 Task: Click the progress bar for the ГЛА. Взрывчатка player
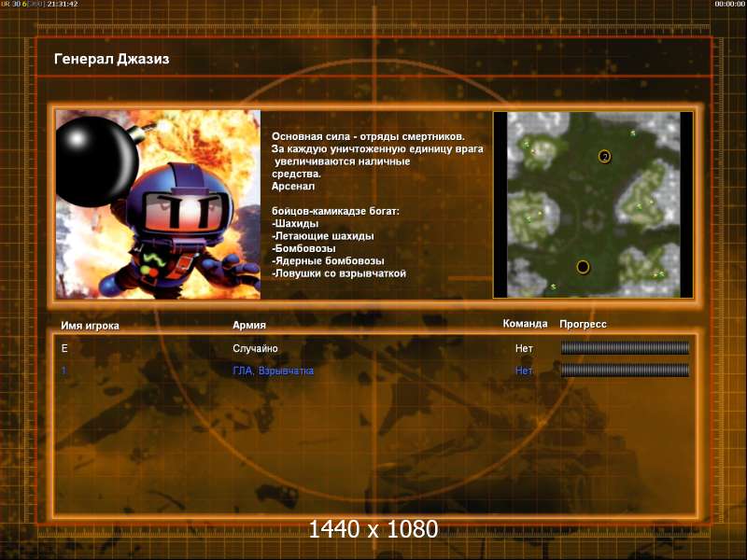(625, 371)
